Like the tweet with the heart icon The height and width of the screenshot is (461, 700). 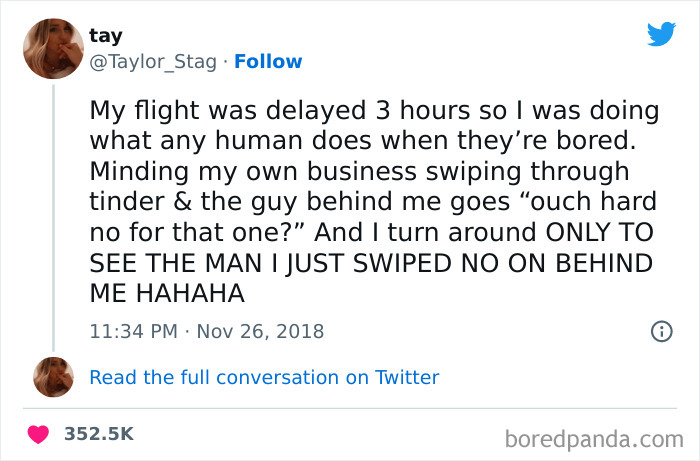(x=39, y=434)
